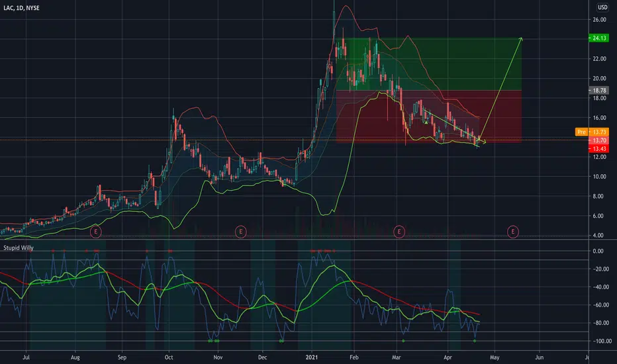Click the gray 18.78 entry price label
The width and height of the screenshot is (617, 364).
point(598,91)
